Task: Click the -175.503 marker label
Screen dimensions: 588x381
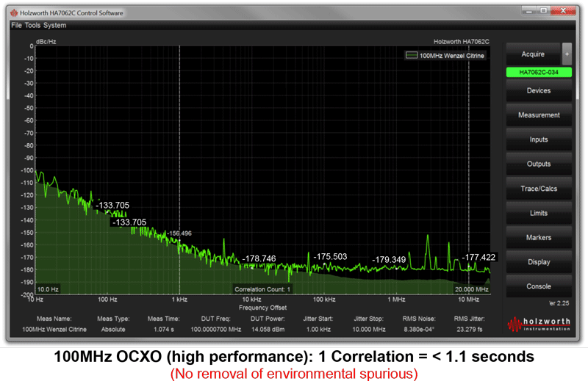Action: 330,257
